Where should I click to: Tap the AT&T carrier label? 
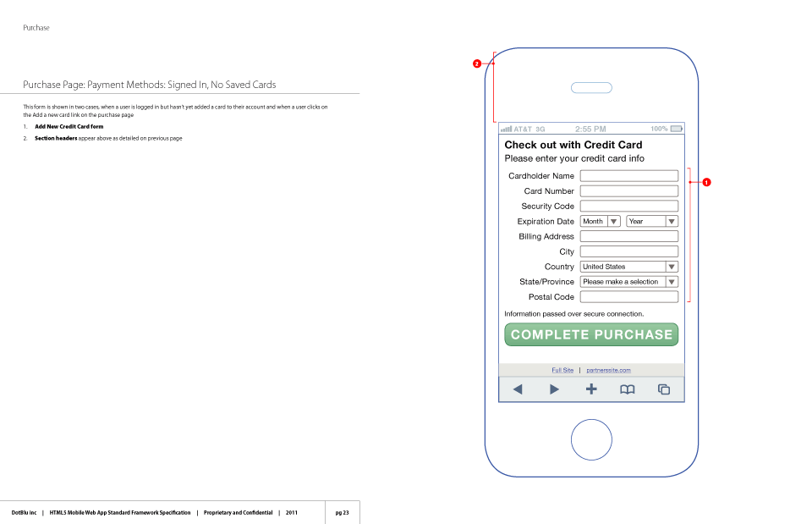pos(522,128)
